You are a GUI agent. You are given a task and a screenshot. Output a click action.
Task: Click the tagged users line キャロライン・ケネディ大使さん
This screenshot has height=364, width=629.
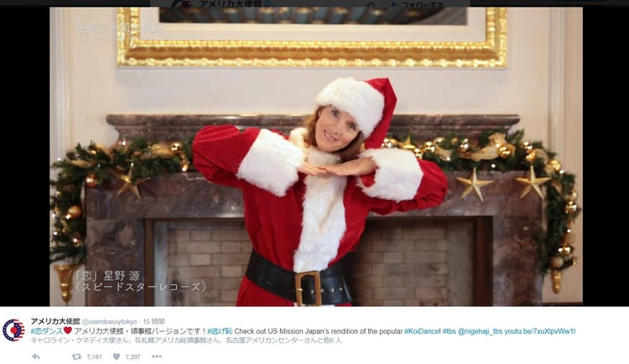[x=81, y=341]
